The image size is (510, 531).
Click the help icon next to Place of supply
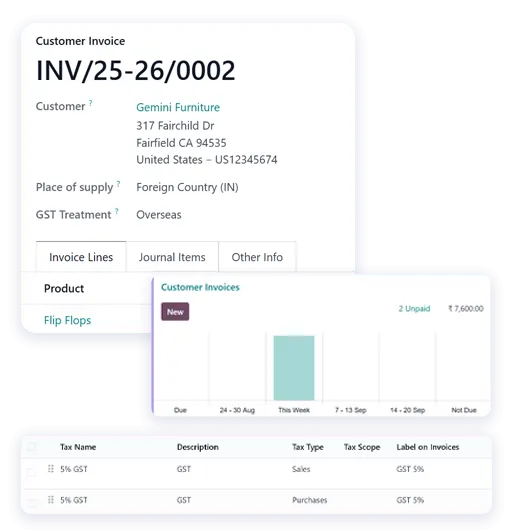118,184
